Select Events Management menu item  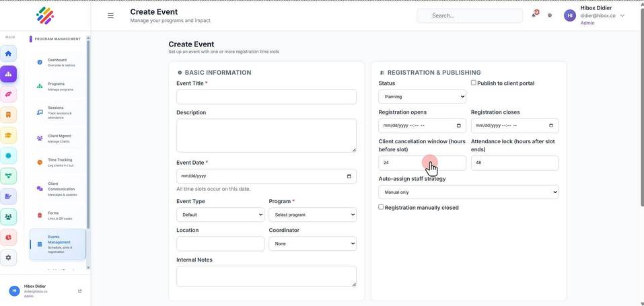click(57, 244)
